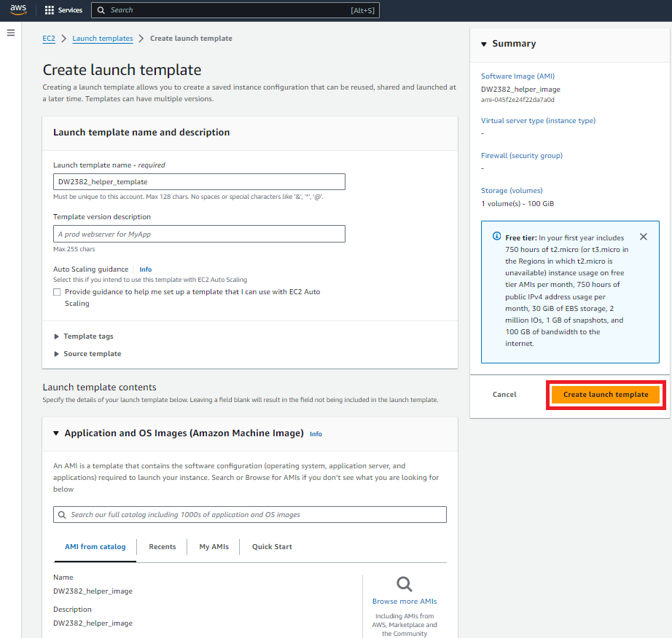Click the Services label in top bar

[x=70, y=10]
